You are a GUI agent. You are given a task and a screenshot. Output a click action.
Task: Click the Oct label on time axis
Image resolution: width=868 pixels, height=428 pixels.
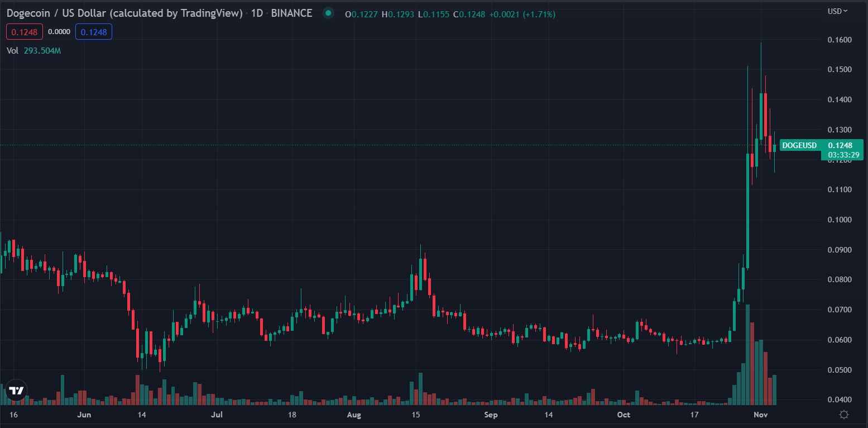coord(624,415)
